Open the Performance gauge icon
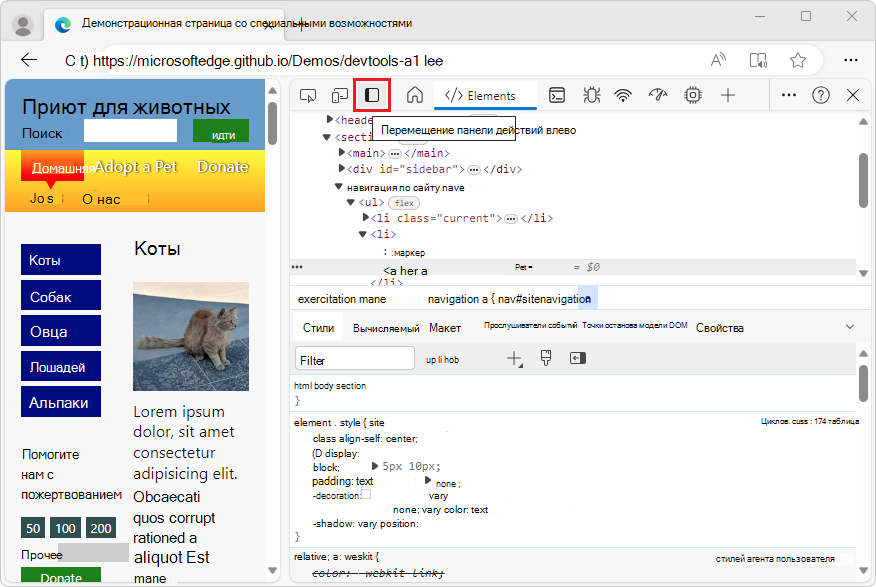 658,95
